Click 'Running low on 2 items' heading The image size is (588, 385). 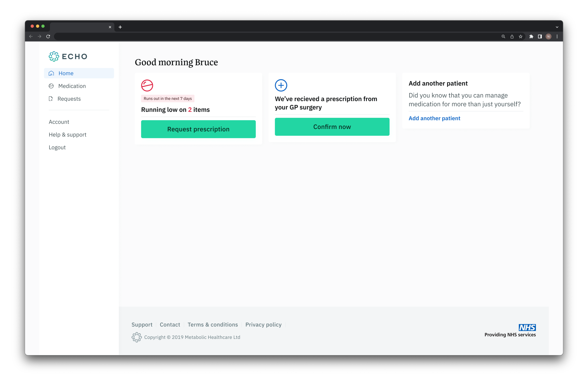coord(175,110)
